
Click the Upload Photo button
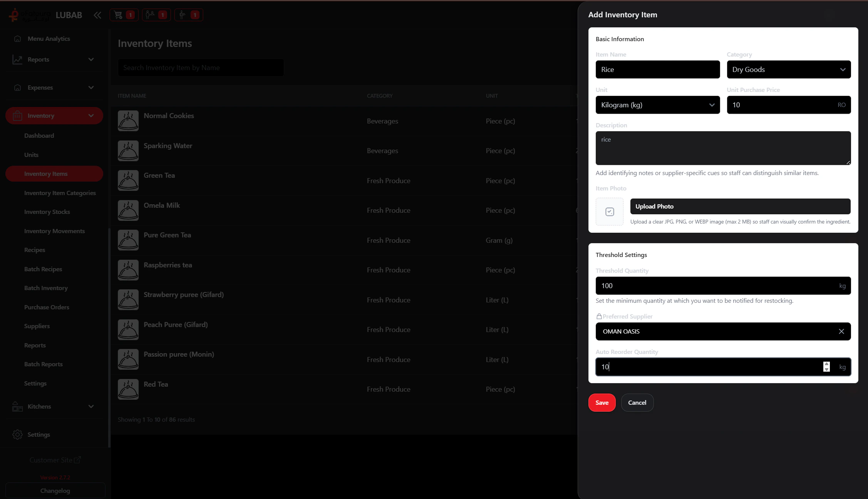[740, 206]
